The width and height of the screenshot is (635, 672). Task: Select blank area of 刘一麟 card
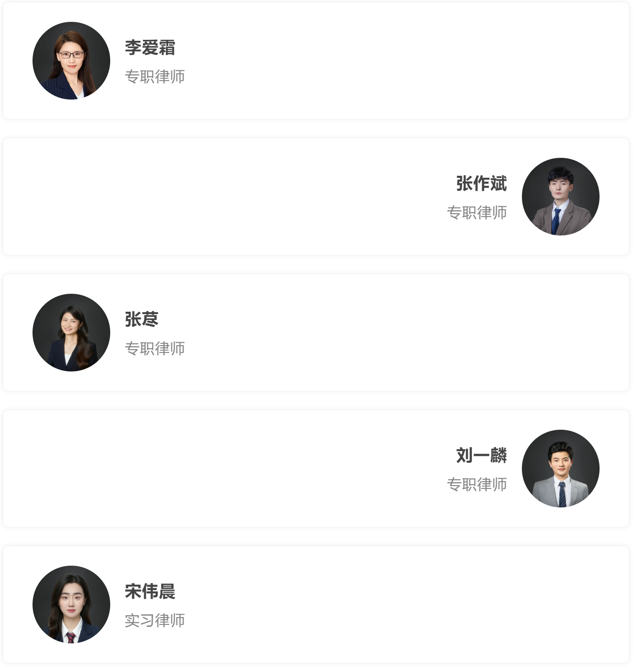[x=218, y=469]
